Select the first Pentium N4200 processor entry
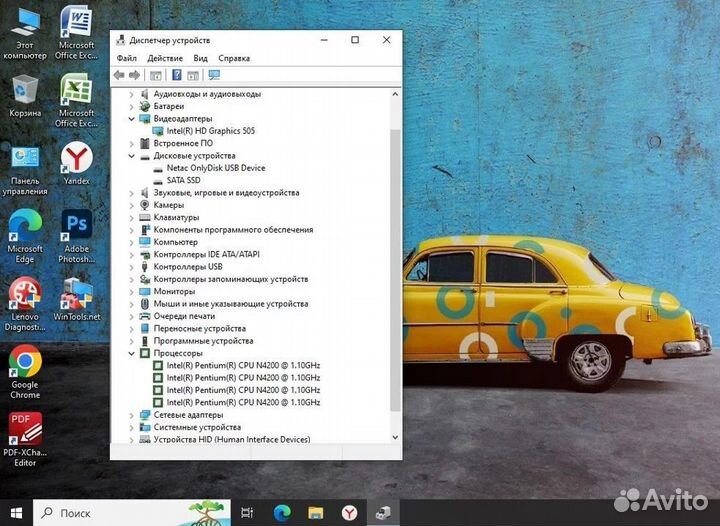 point(243,366)
